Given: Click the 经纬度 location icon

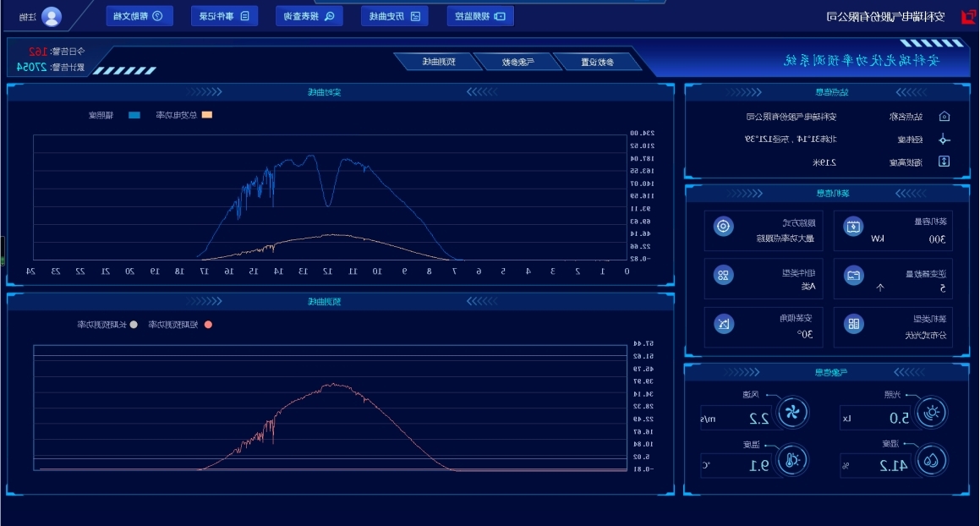Looking at the screenshot, I should coord(944,140).
